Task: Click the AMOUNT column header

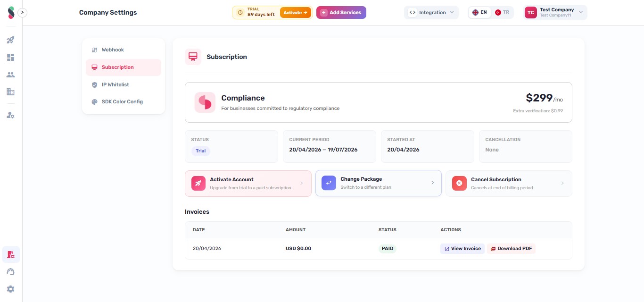Action: pos(296,230)
